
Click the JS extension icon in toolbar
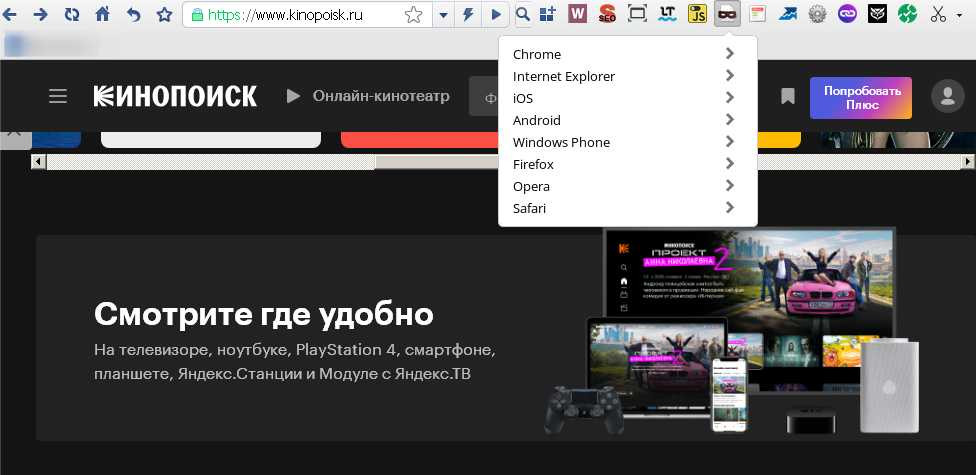pos(699,14)
